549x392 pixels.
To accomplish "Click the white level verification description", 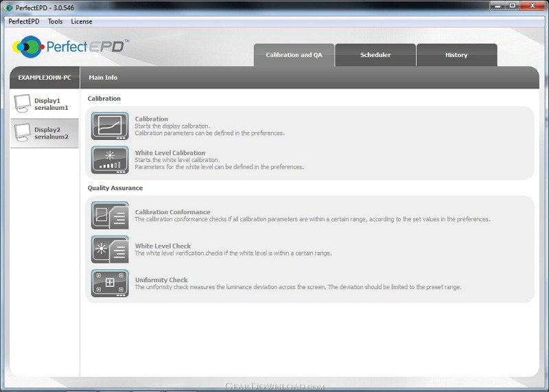I will [233, 253].
